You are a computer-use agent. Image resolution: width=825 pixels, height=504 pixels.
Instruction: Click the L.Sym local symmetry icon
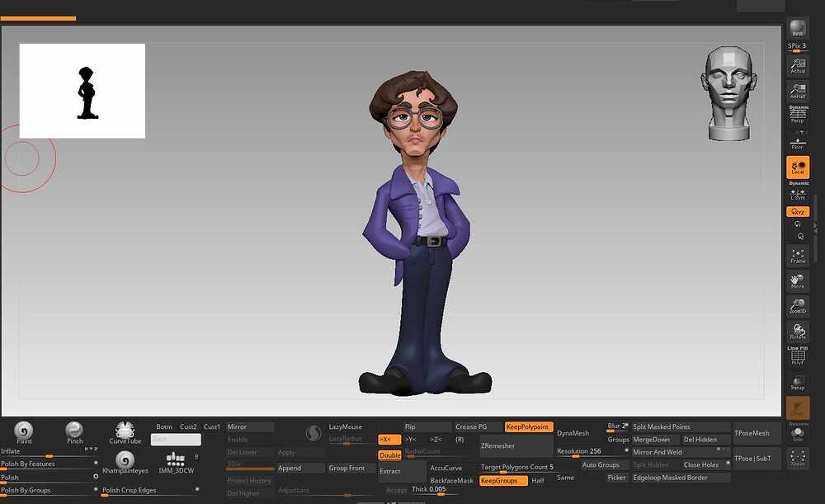click(798, 195)
